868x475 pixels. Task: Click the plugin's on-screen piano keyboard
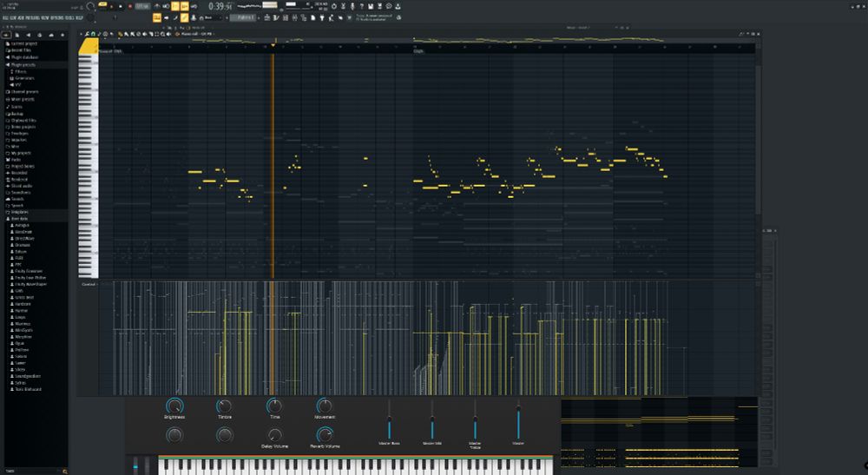pyautogui.click(x=355, y=465)
